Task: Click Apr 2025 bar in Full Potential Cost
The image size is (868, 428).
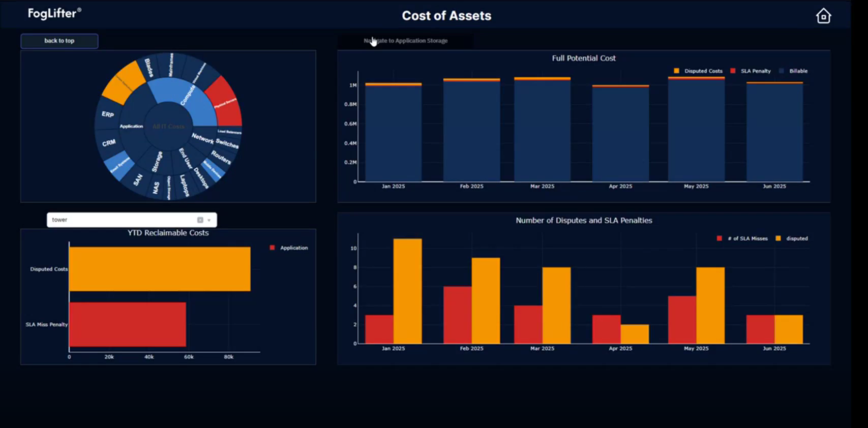Action: [x=621, y=133]
